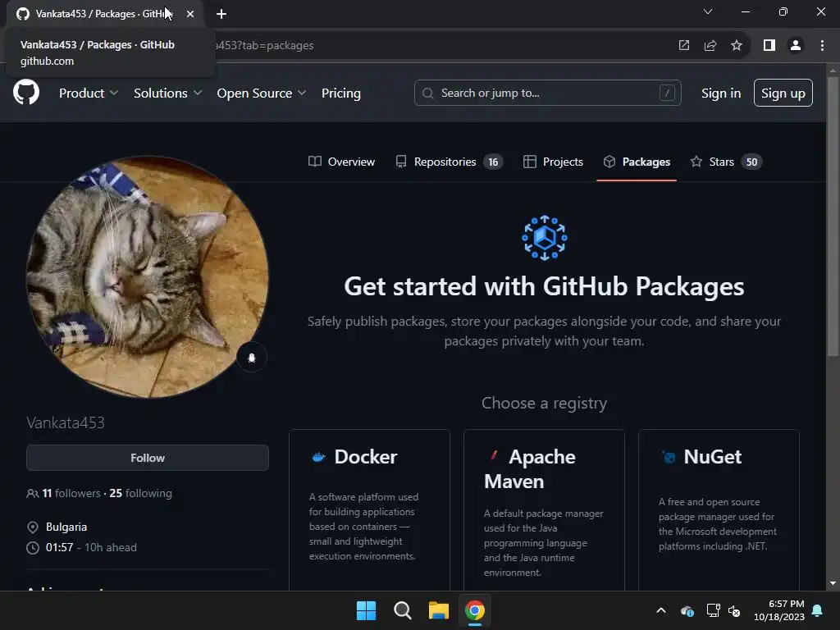Click the Bulgaria location text
Viewport: 840px width, 630px height.
point(66,527)
